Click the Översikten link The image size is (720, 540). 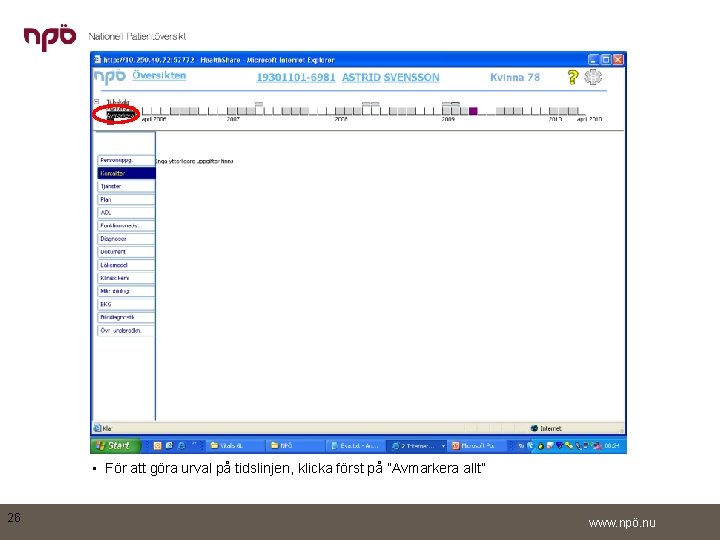point(159,76)
